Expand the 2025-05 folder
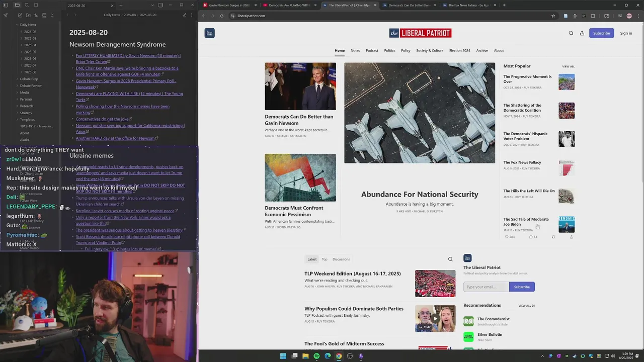 (28, 52)
